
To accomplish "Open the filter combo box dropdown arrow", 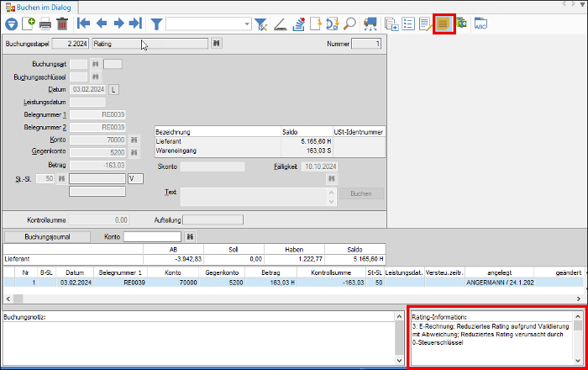I will click(247, 24).
